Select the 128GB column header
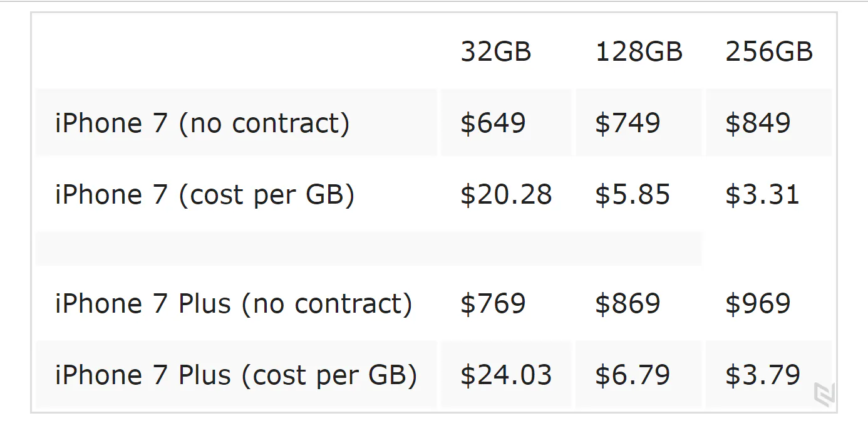 639,51
